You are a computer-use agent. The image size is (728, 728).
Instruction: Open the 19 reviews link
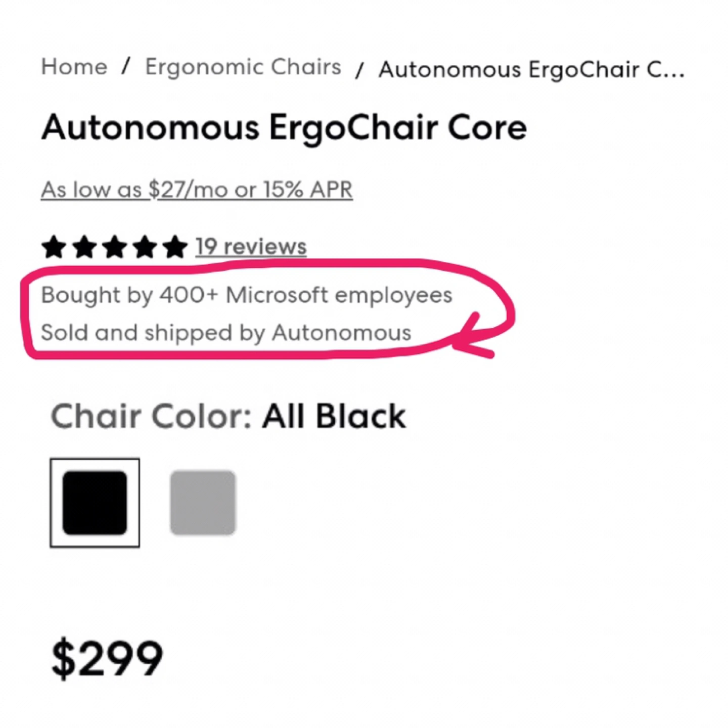[251, 247]
